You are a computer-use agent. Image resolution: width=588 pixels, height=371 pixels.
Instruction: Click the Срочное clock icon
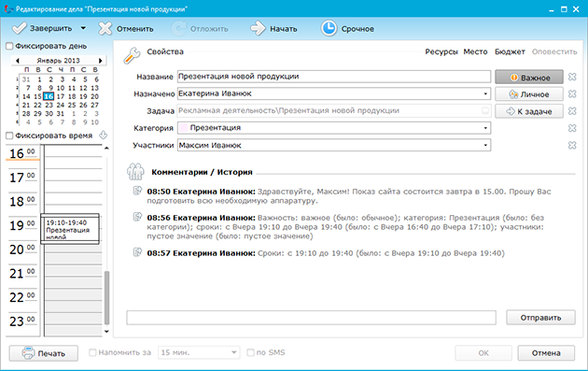(329, 29)
